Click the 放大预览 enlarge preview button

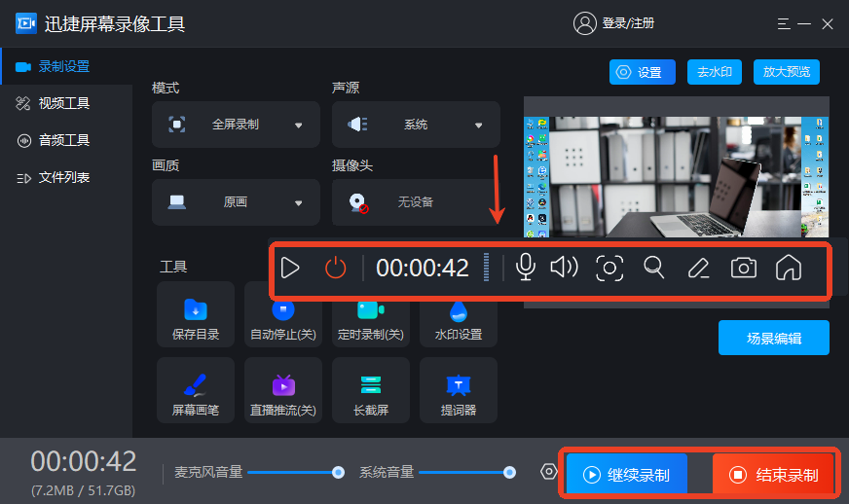point(786,72)
